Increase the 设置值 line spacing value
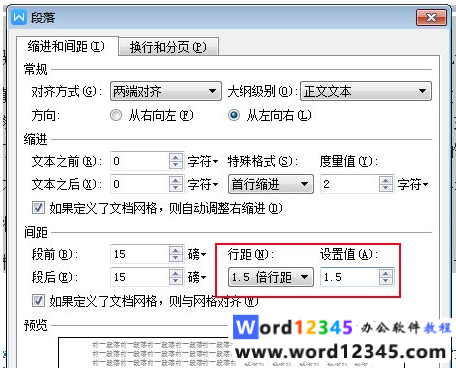 386,273
